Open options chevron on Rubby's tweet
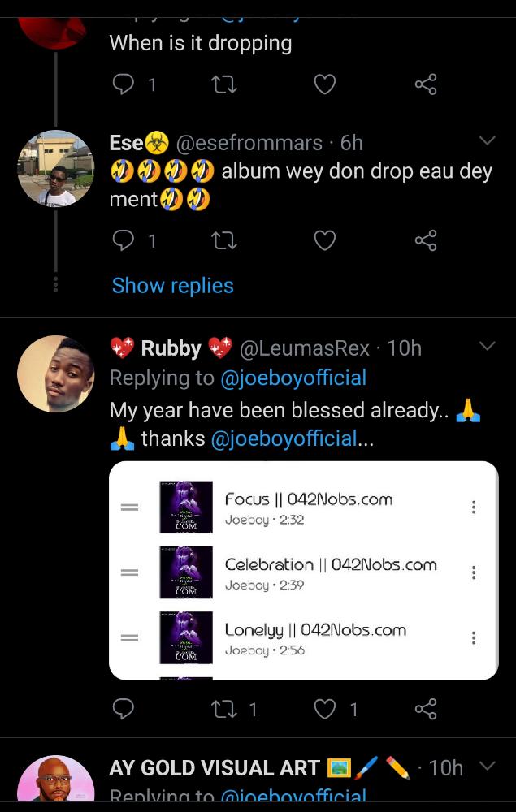The width and height of the screenshot is (516, 812). tap(487, 347)
